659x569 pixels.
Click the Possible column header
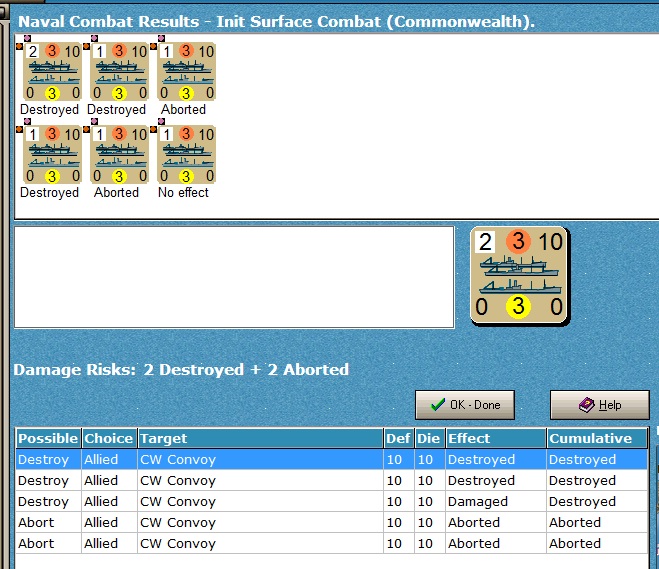coord(48,438)
